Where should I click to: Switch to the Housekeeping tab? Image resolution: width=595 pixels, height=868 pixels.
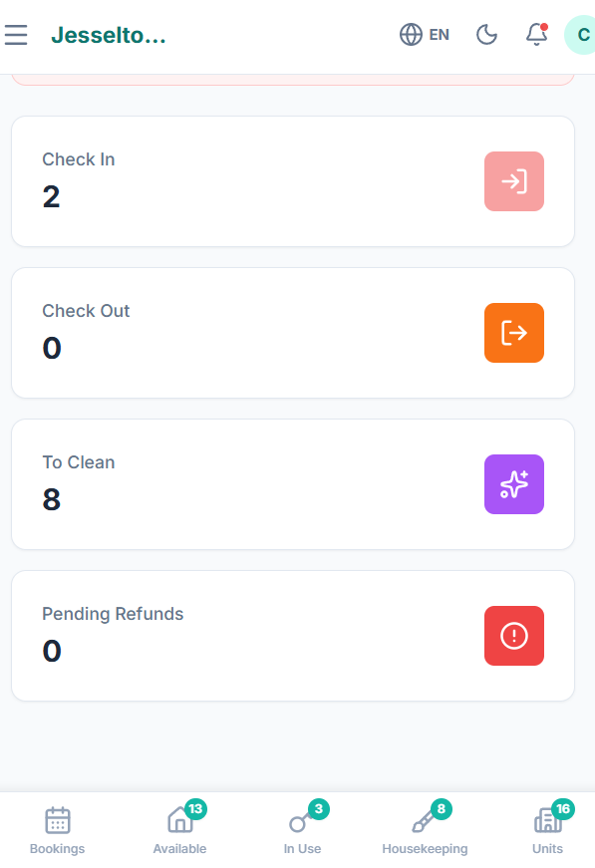425,828
